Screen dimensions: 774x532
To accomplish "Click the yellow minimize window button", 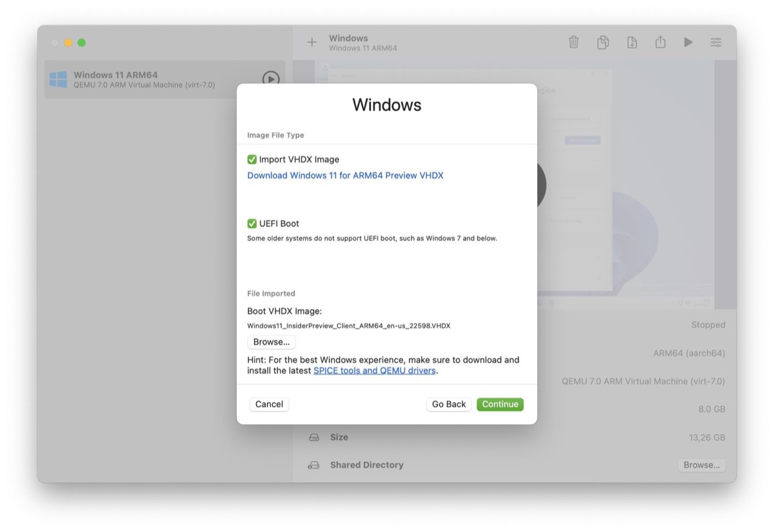I will tap(68, 43).
